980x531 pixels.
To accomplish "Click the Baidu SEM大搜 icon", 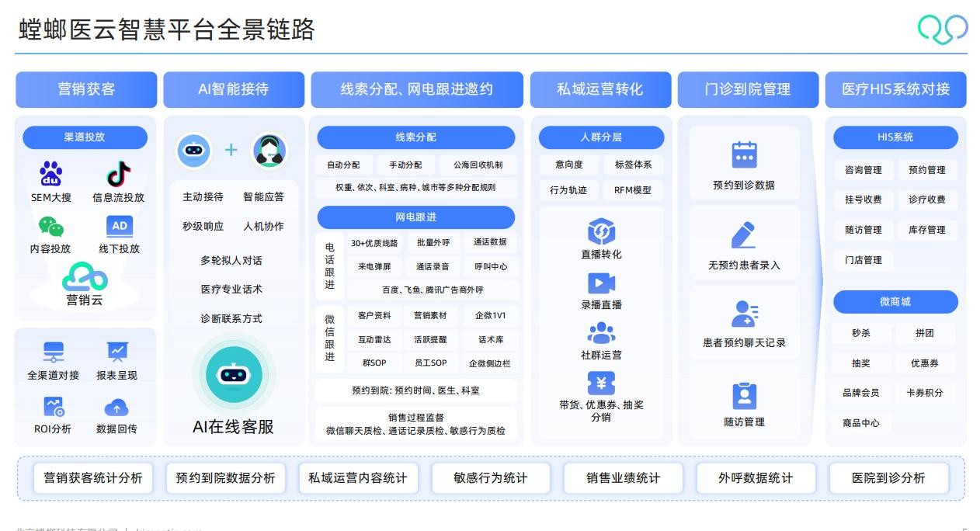I will coord(50,174).
